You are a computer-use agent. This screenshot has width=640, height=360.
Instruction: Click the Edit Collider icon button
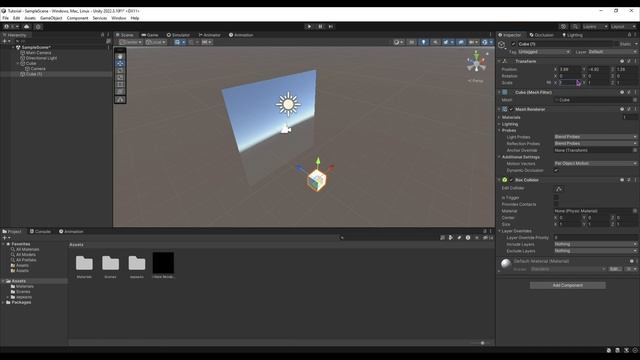point(559,189)
